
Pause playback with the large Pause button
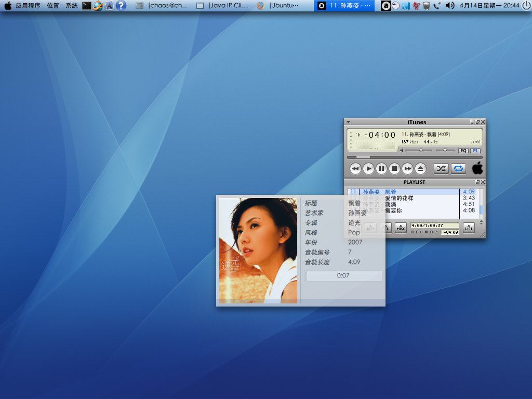click(x=381, y=169)
